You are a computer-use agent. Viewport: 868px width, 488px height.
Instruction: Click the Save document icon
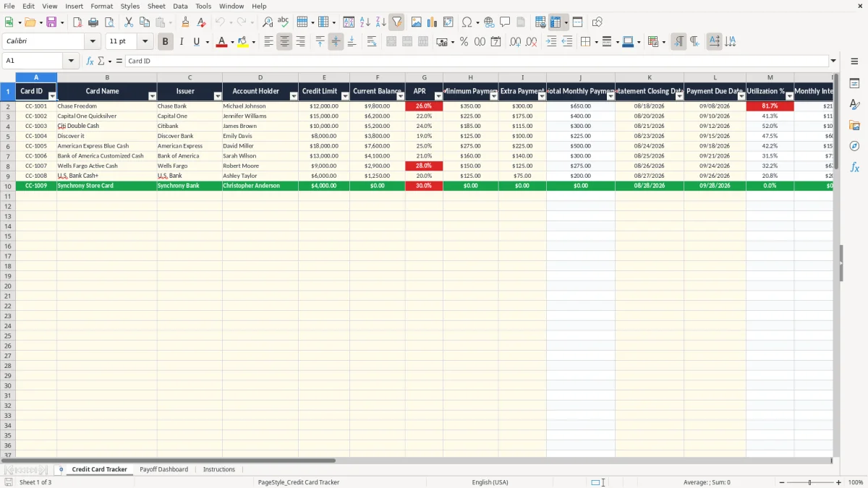[51, 22]
